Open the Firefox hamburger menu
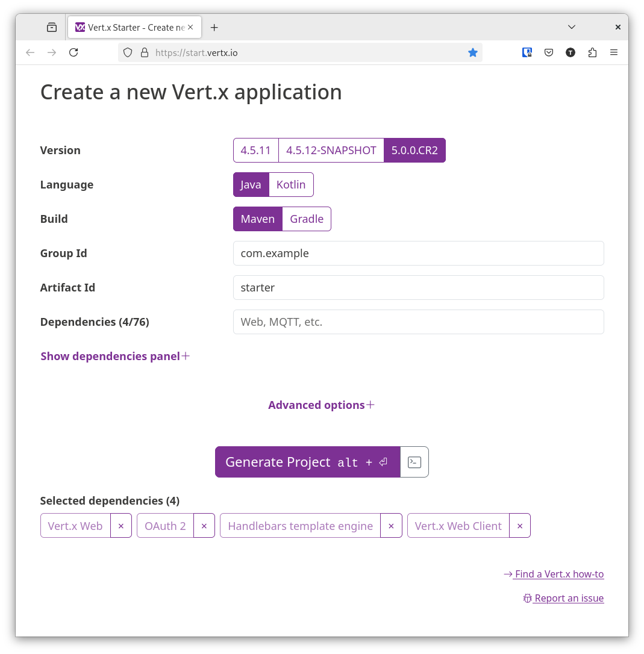The height and width of the screenshot is (654, 644). [x=614, y=52]
